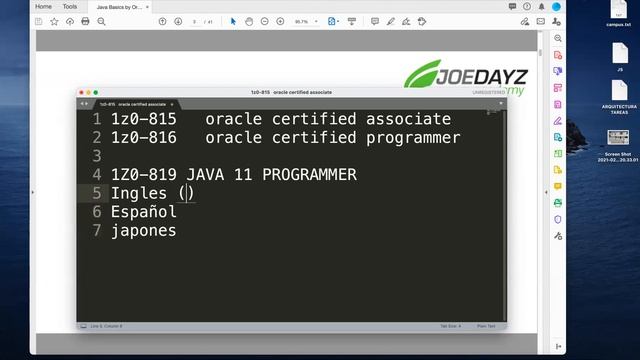
Task: Go to previous page with up arrow
Action: click(162, 22)
